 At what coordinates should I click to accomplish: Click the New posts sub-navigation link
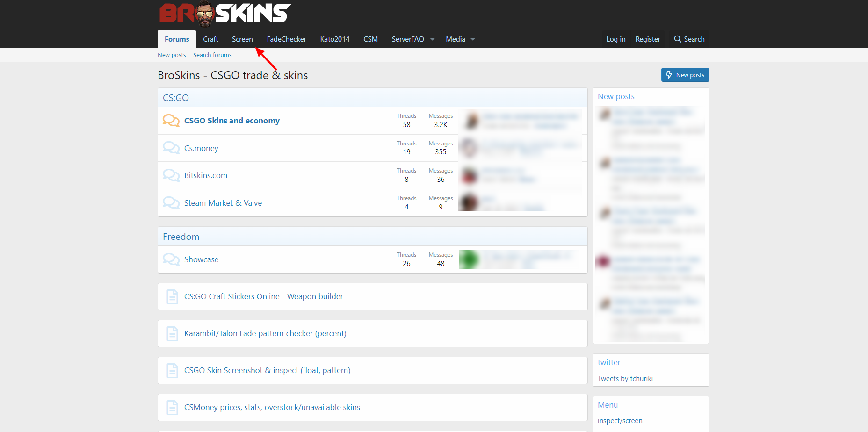point(172,55)
